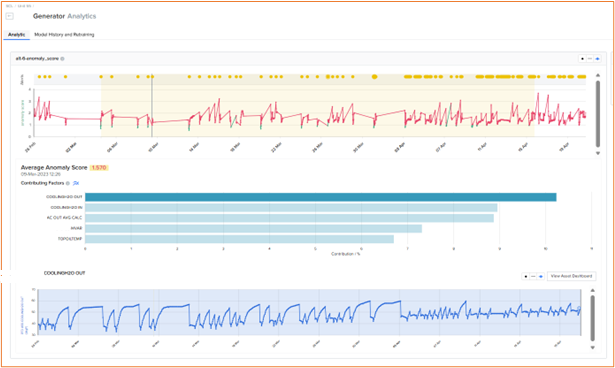Click the COOLINGH2O IN label in bar chart

click(x=66, y=208)
